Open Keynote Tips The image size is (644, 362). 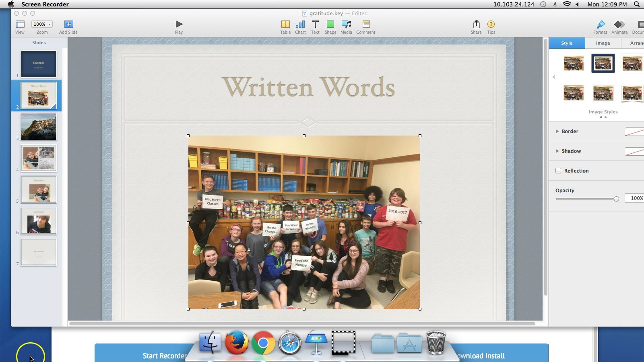(x=491, y=25)
